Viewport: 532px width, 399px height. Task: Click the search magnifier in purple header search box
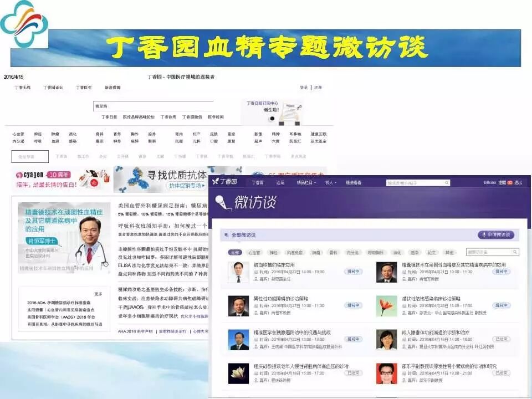[447, 183]
